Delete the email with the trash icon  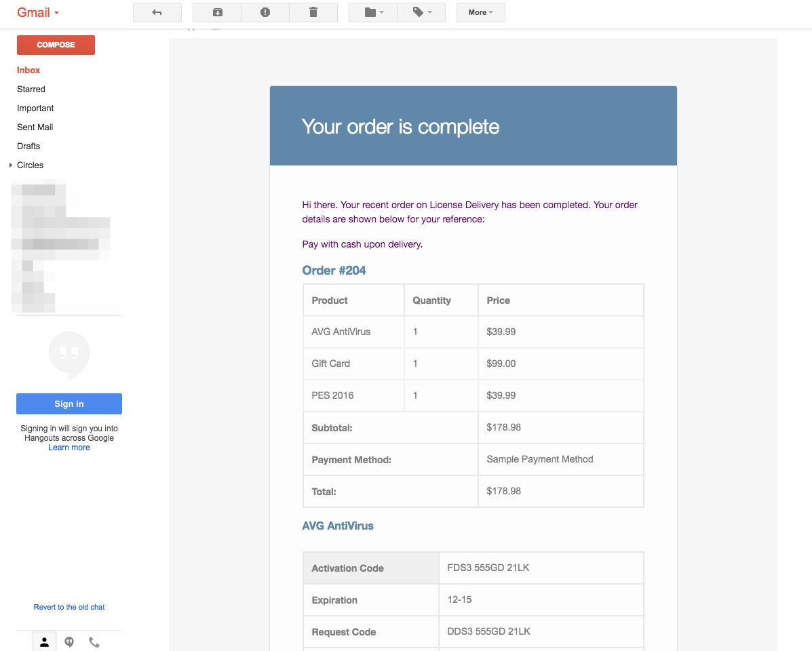(x=313, y=12)
